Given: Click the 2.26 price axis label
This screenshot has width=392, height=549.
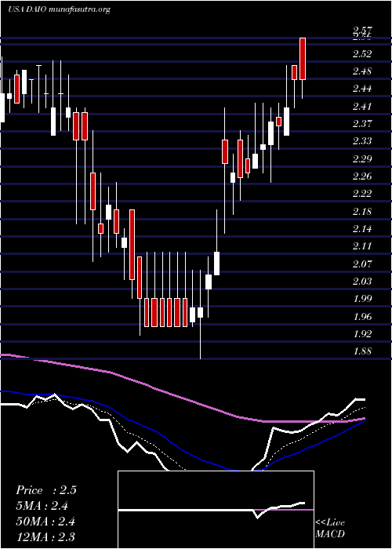Looking at the screenshot, I should coord(362,176).
